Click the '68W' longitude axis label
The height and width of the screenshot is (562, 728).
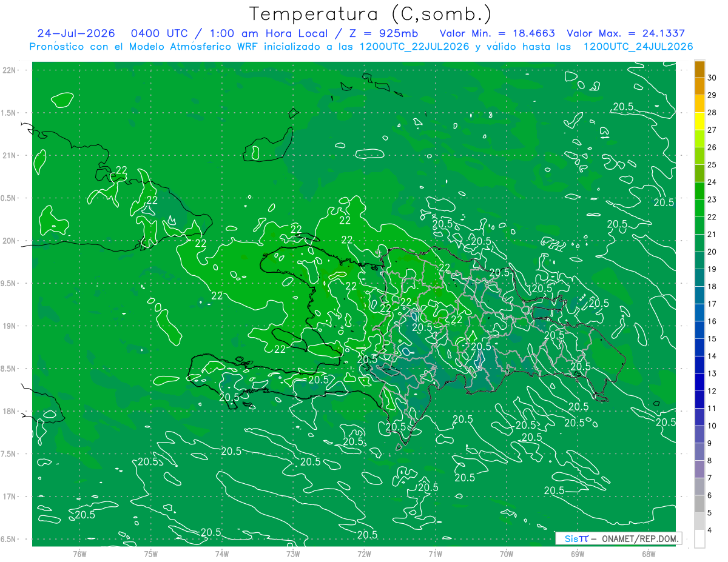[x=648, y=553]
